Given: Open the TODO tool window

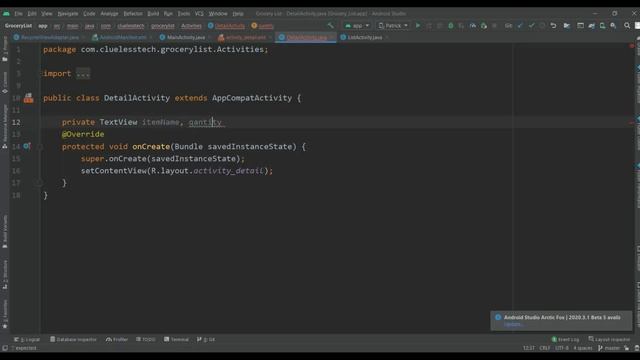Looking at the screenshot, I should (146, 339).
